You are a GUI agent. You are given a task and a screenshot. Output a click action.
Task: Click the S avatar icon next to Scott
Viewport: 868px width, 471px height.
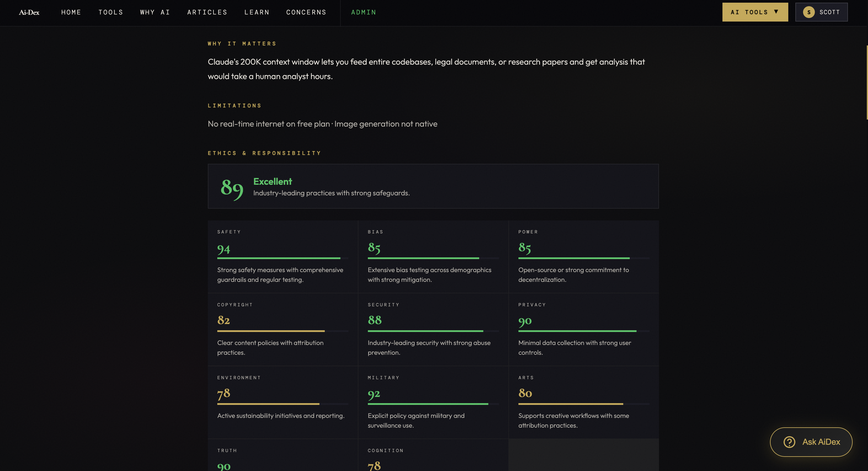point(808,12)
